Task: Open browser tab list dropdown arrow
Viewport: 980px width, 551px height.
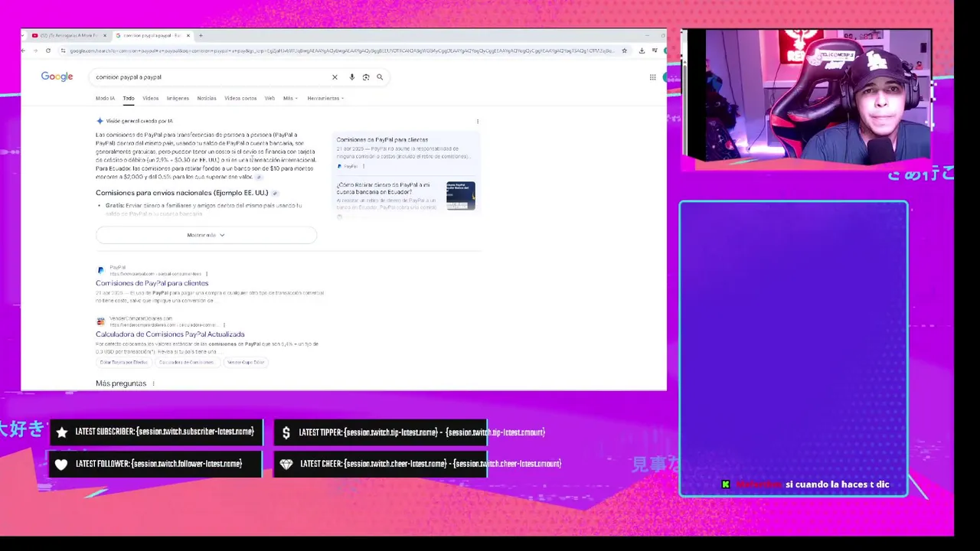Action: pyautogui.click(x=24, y=35)
